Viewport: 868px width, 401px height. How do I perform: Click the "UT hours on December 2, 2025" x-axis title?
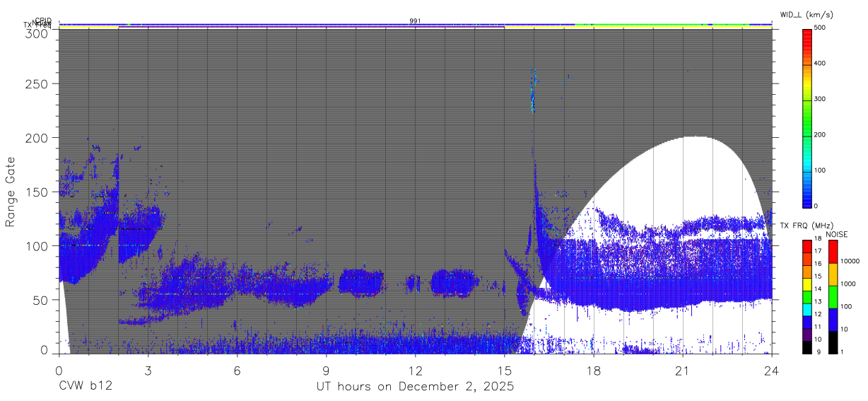click(x=415, y=386)
